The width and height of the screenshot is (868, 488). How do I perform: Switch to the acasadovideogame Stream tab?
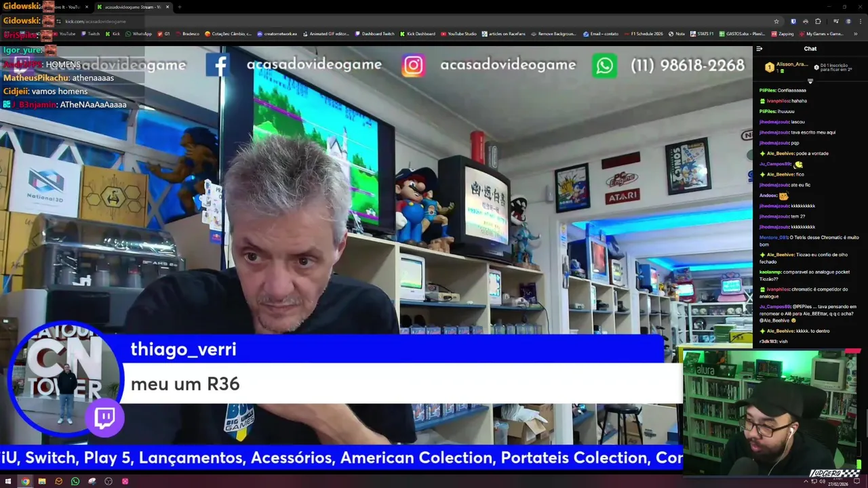pyautogui.click(x=132, y=7)
